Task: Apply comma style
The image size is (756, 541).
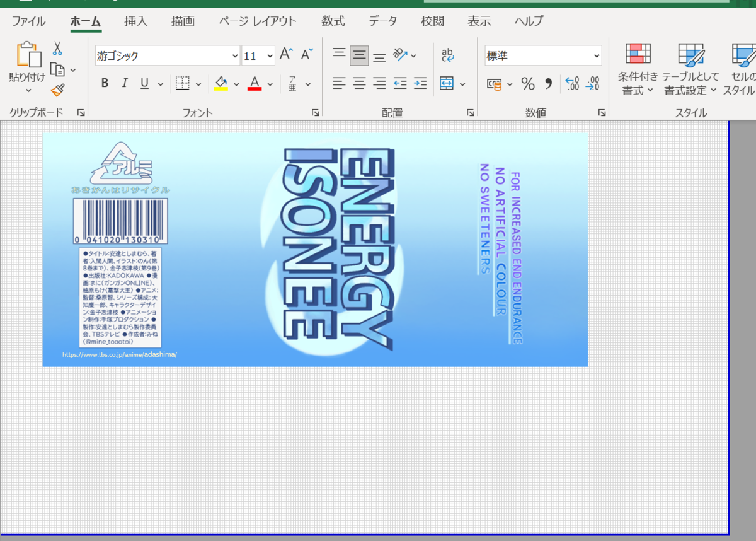Action: [x=548, y=83]
